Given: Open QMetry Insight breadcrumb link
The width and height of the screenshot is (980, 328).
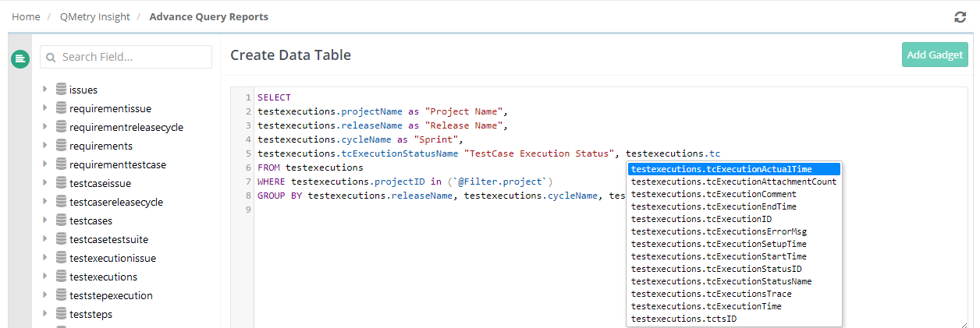Looking at the screenshot, I should pos(95,16).
